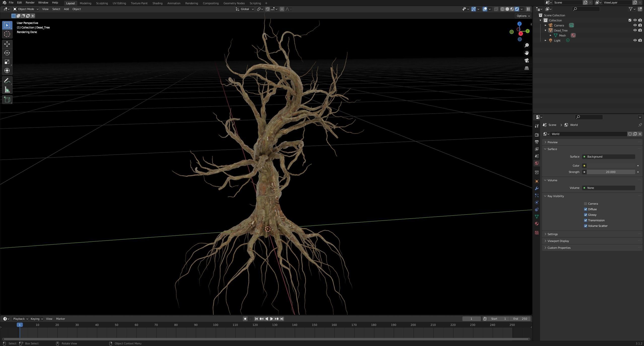Disable Camera object render camera icon

[640, 25]
